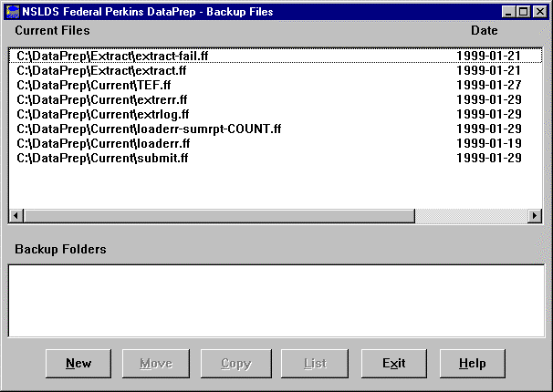Maximize the Backup Files window
The width and height of the screenshot is (553, 392).
[x=522, y=11]
